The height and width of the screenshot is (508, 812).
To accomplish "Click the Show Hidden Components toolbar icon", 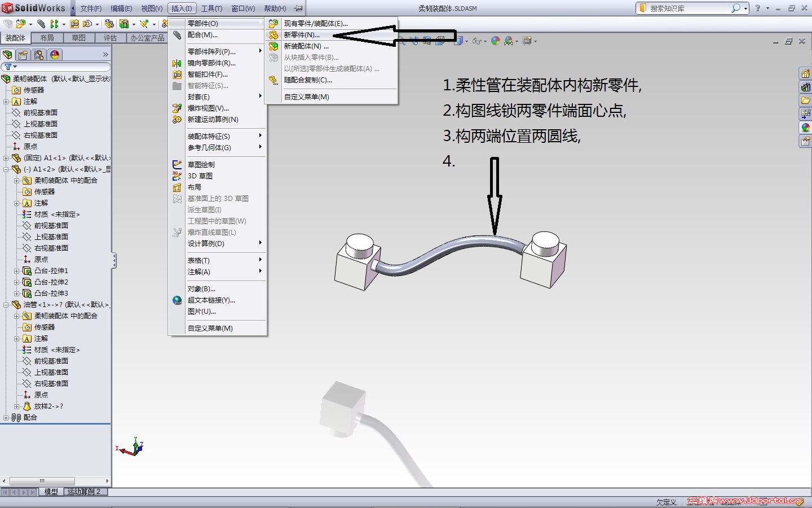I will (109, 24).
